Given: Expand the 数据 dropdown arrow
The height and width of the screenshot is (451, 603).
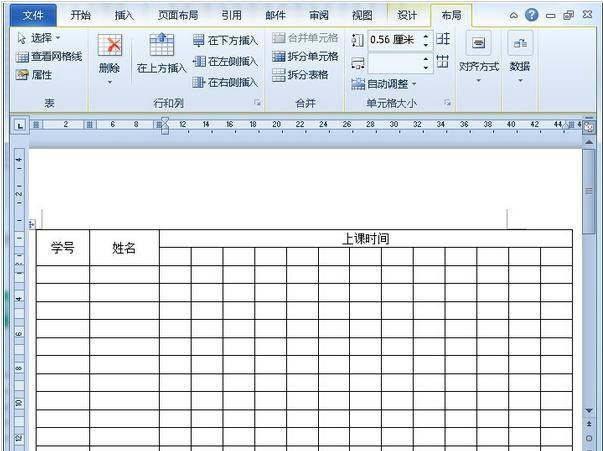Looking at the screenshot, I should 520,81.
